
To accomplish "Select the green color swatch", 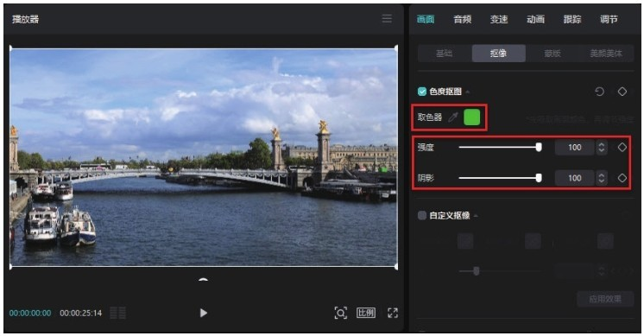I will point(471,117).
